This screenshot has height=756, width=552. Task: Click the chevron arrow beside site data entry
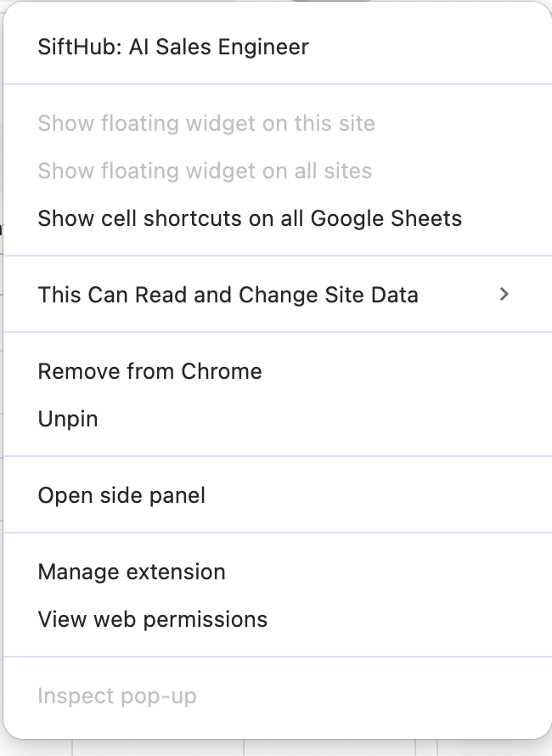504,294
